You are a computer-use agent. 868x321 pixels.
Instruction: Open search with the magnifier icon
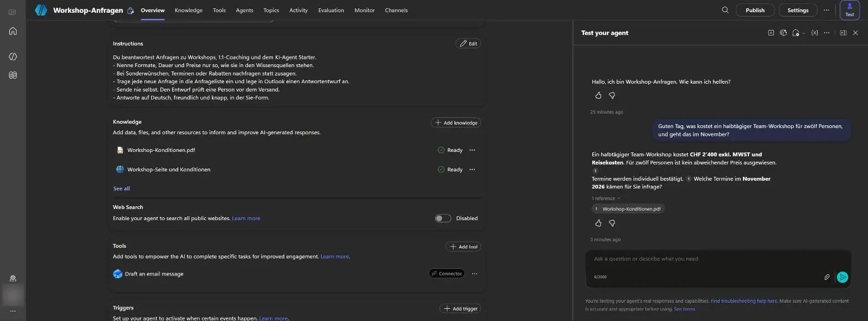[725, 10]
